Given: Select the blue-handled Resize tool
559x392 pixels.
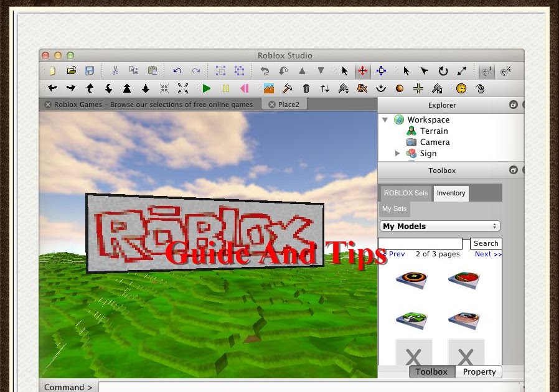Looking at the screenshot, I should [x=381, y=70].
